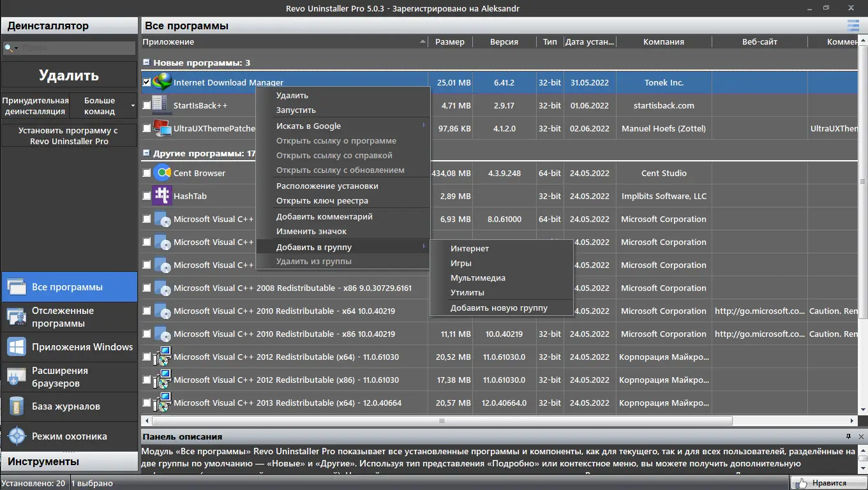This screenshot has width=868, height=490.
Task: Expand the Инструменты section
Action: coord(69,461)
